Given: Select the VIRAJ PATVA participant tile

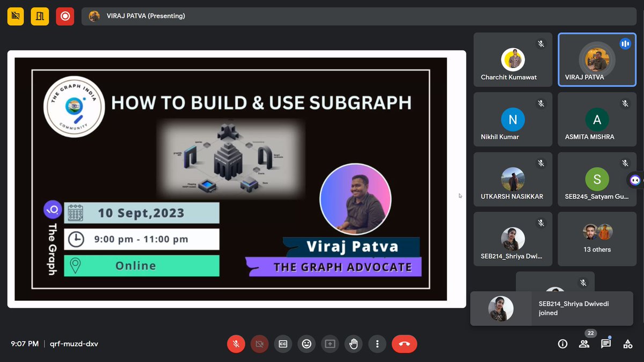Looking at the screenshot, I should [x=597, y=60].
